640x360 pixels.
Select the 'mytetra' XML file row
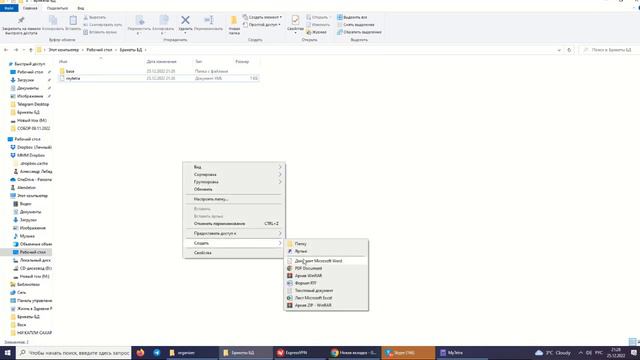coord(158,78)
